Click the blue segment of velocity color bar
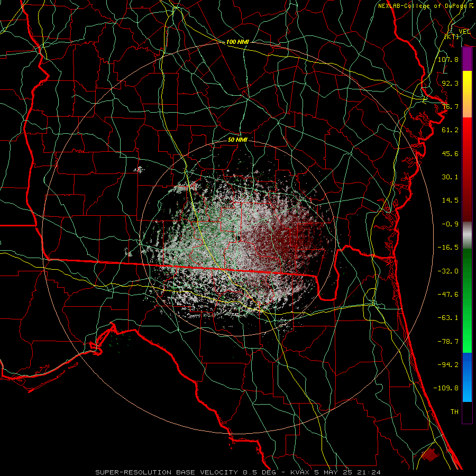The width and height of the screenshot is (476, 476). tap(467, 377)
